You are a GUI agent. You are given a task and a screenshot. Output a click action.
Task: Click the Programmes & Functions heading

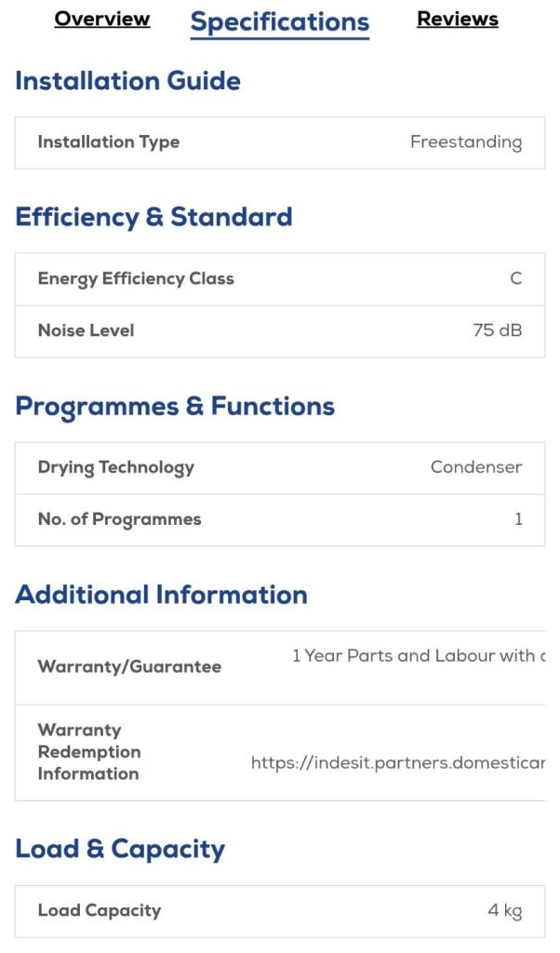[x=175, y=407]
